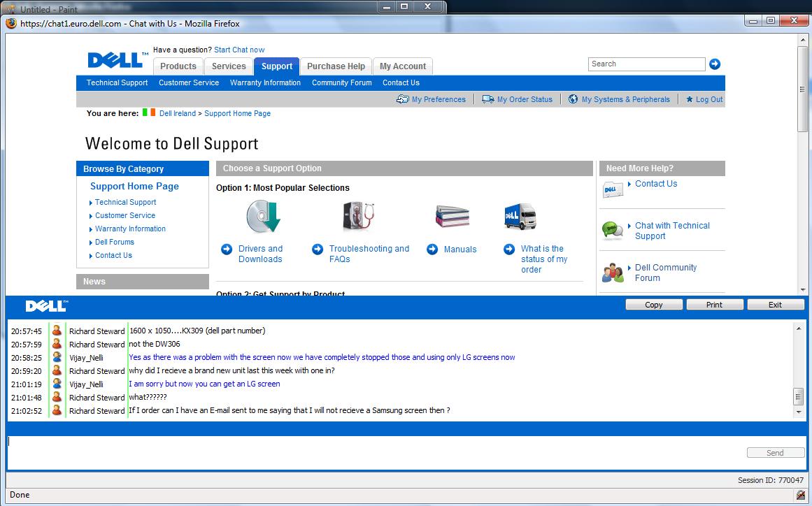Click the Chat with Technical Support bubble icon
Screen dimensions: 812x506
click(613, 231)
